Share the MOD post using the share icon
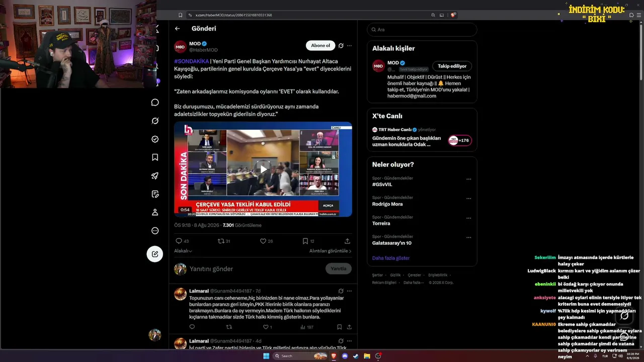The width and height of the screenshot is (644, 362). [348, 241]
